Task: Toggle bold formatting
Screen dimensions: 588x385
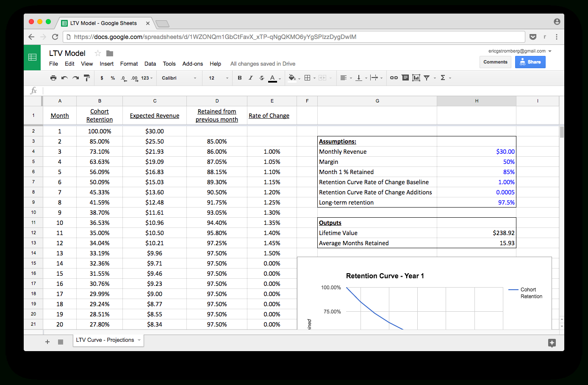Action: pyautogui.click(x=239, y=78)
